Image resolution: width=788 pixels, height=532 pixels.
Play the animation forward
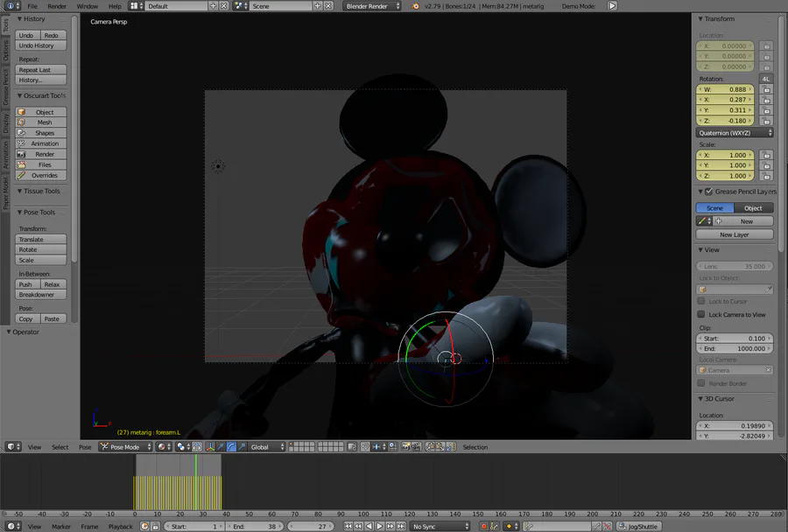coord(379,527)
